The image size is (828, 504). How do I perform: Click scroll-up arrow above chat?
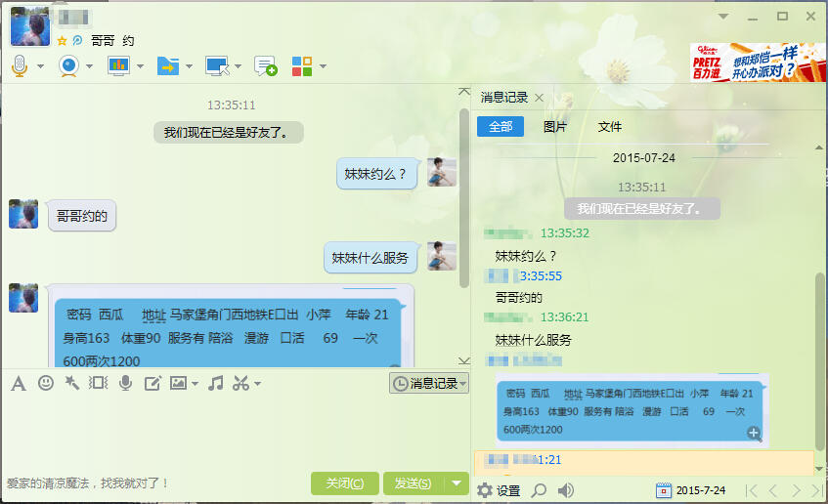point(464,91)
